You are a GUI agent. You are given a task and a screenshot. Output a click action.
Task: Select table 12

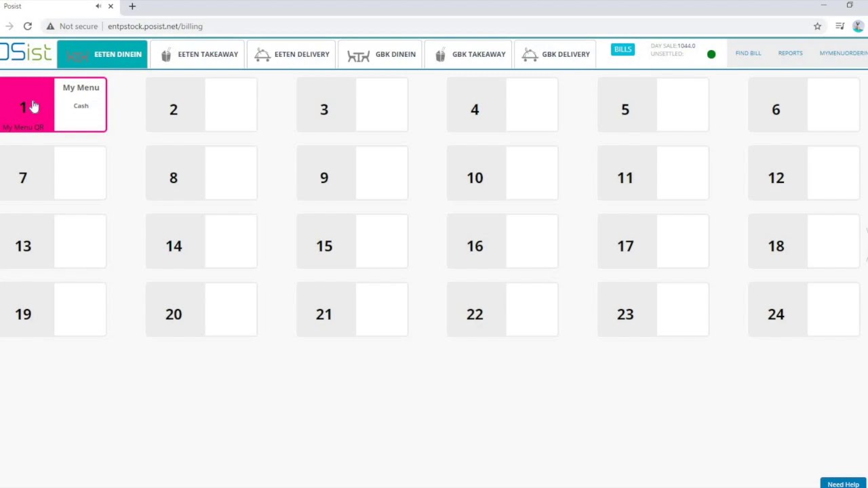pos(804,173)
